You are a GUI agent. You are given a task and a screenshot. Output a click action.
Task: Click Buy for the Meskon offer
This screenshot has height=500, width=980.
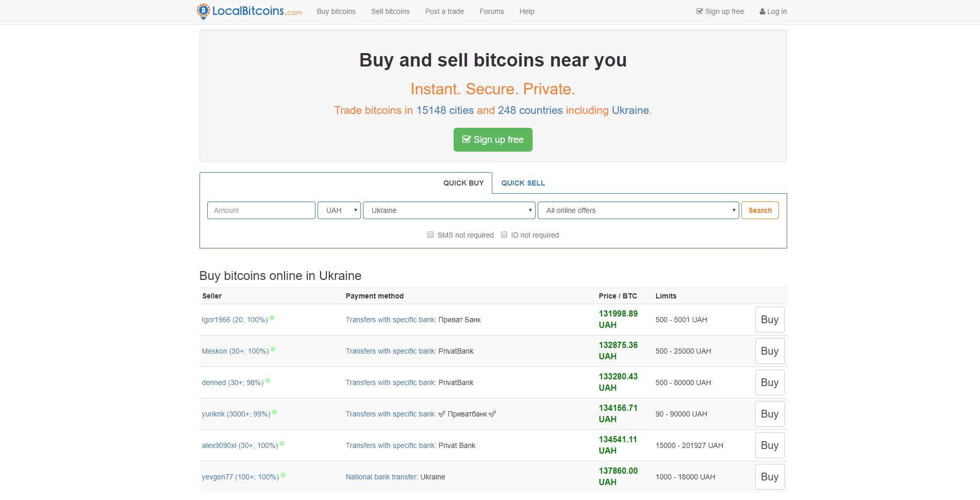770,351
